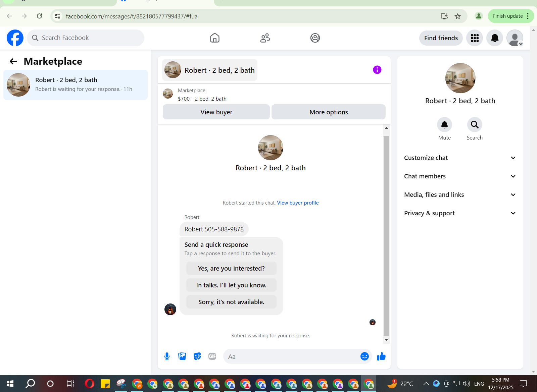Click View buyer button
This screenshot has height=392, width=537.
[x=216, y=112]
